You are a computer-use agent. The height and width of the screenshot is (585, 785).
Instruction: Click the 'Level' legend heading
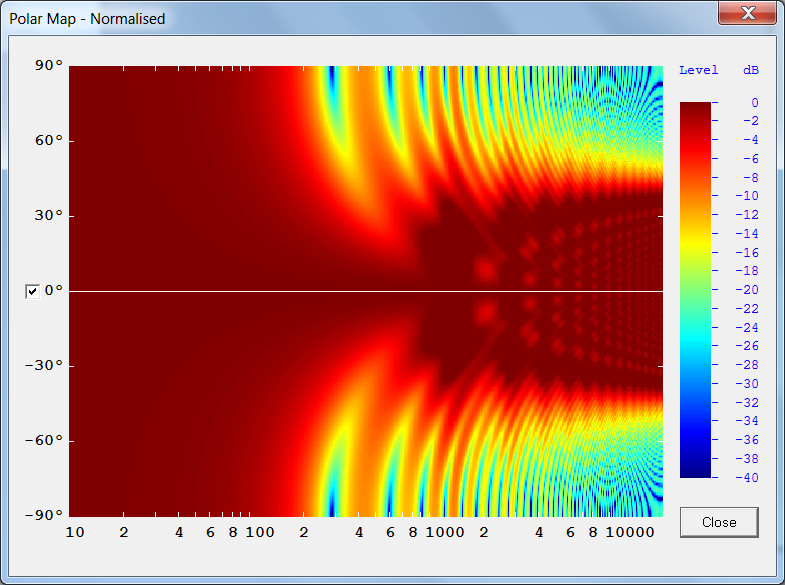(698, 70)
